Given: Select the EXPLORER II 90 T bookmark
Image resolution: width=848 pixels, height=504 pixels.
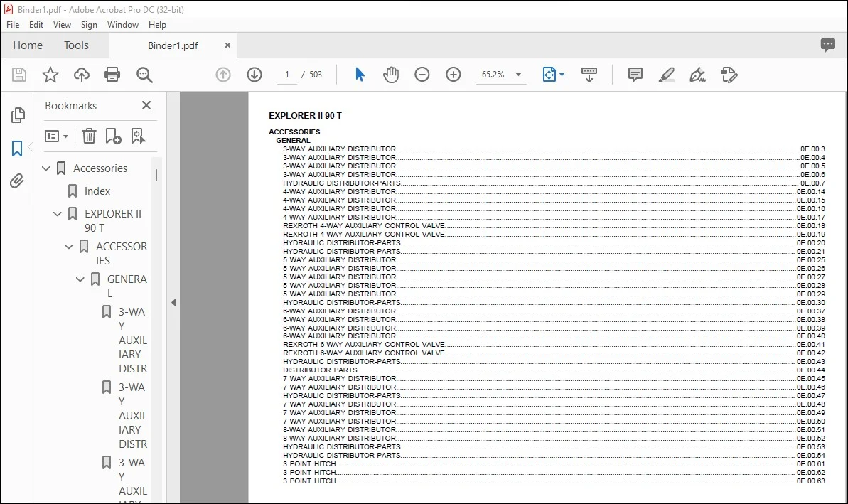Looking at the screenshot, I should tap(112, 220).
